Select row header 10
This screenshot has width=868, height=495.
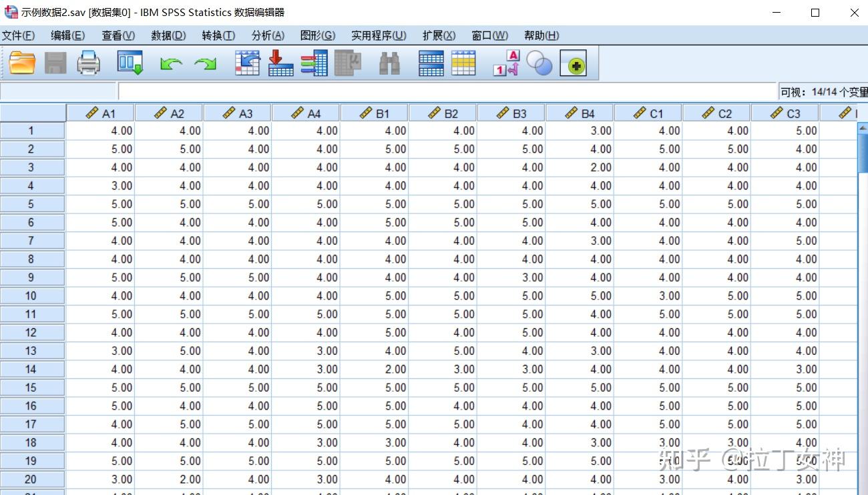coord(32,296)
